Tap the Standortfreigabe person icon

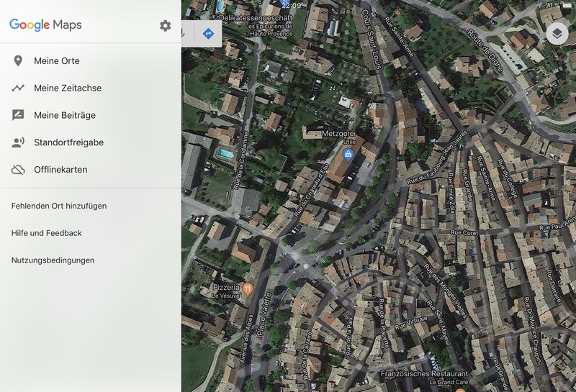click(18, 142)
